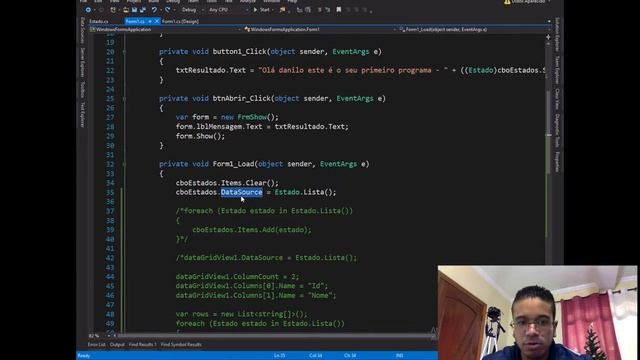Image resolution: width=640 pixels, height=360 pixels.
Task: Open the Test Explorer side tab
Action: coord(82,115)
